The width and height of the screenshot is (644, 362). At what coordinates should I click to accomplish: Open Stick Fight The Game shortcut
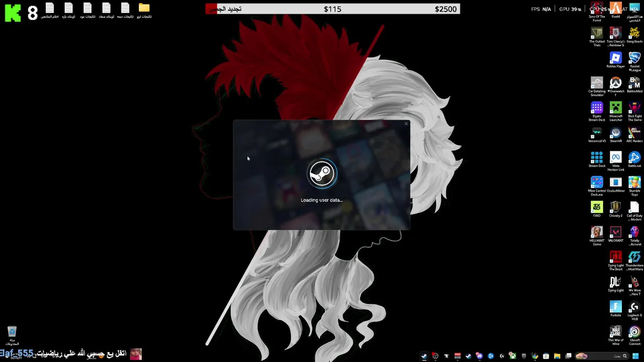point(634,112)
